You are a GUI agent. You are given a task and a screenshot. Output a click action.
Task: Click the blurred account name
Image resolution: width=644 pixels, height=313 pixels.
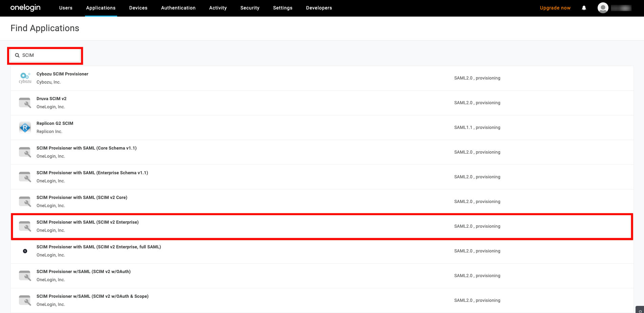pos(621,8)
